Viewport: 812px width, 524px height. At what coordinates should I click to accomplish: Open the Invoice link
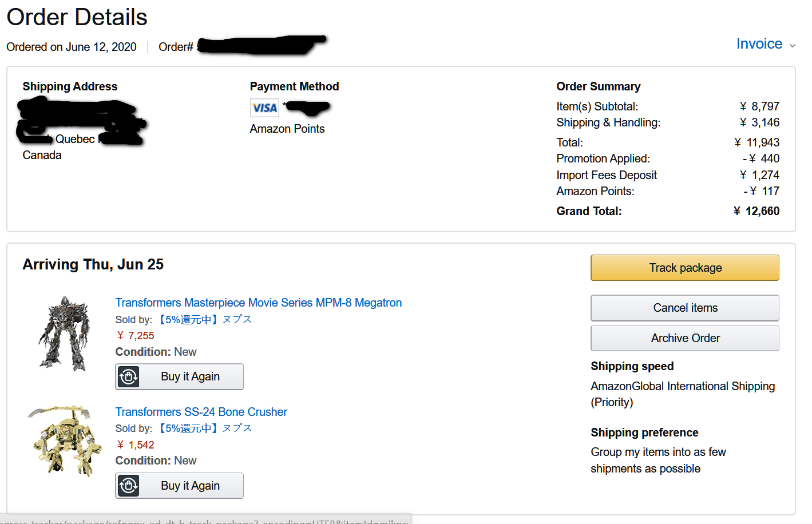[x=759, y=44]
